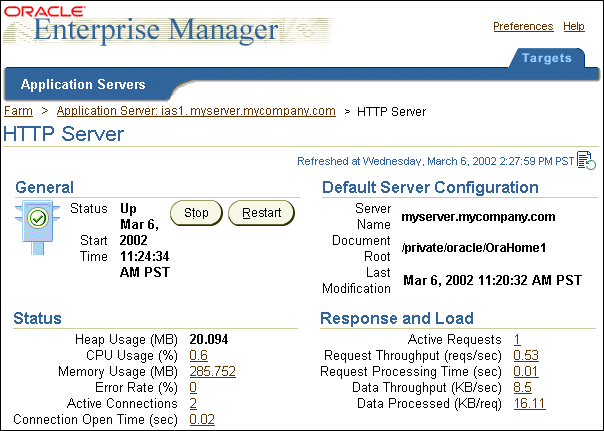Click the HTTP Server breadcrumb text
The image size is (604, 431).
391,112
